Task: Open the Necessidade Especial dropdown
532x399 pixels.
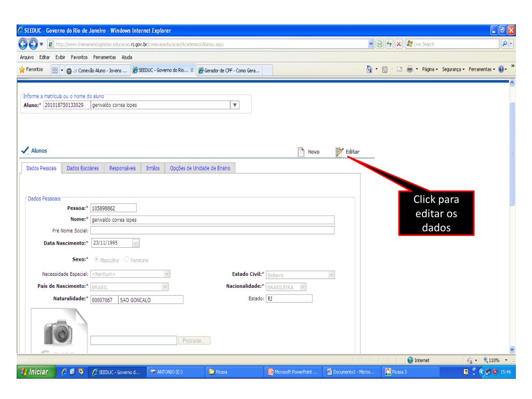Action: [167, 274]
